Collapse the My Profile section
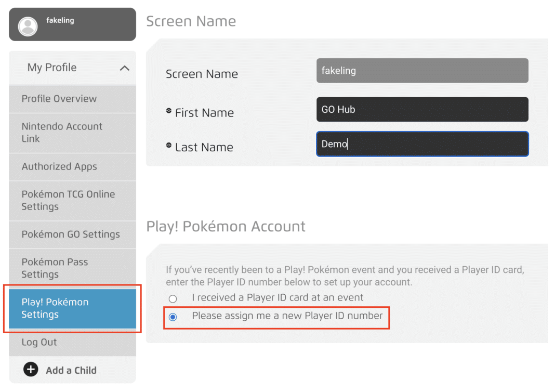 [x=124, y=68]
